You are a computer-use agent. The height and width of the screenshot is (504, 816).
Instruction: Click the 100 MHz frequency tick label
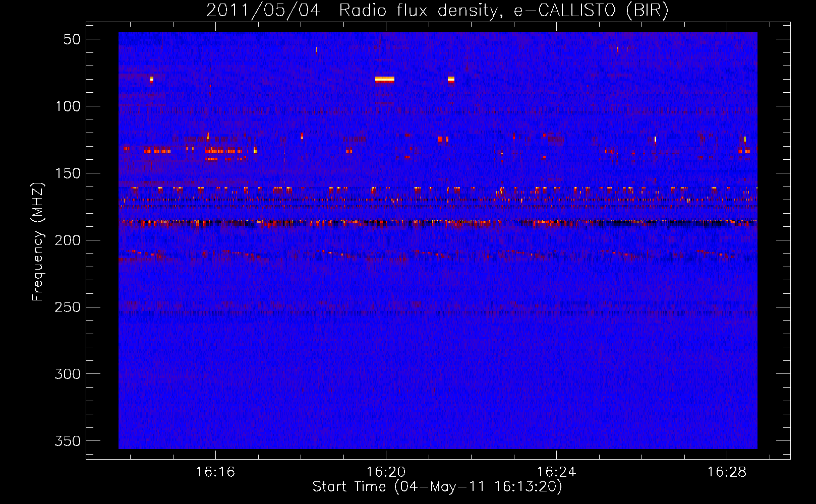pyautogui.click(x=68, y=106)
